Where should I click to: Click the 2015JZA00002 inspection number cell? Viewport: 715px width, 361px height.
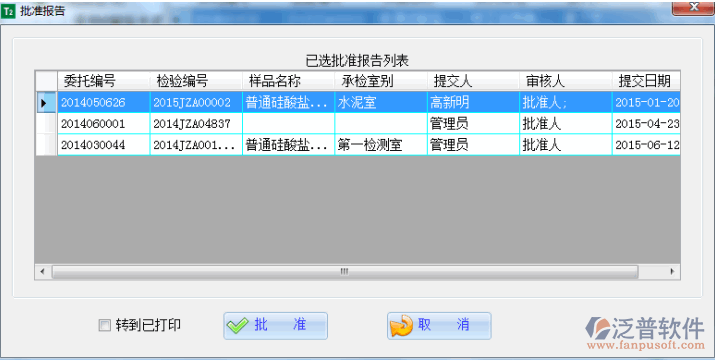click(196, 103)
